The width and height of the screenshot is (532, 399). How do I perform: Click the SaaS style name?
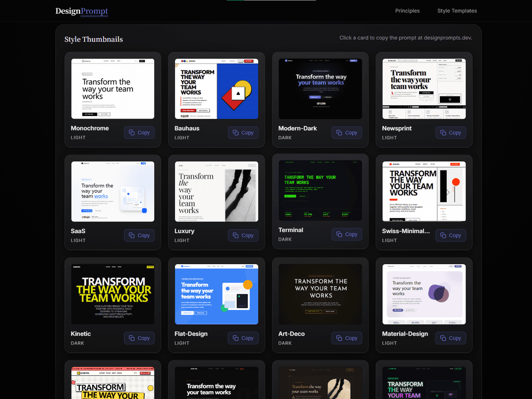(x=78, y=231)
